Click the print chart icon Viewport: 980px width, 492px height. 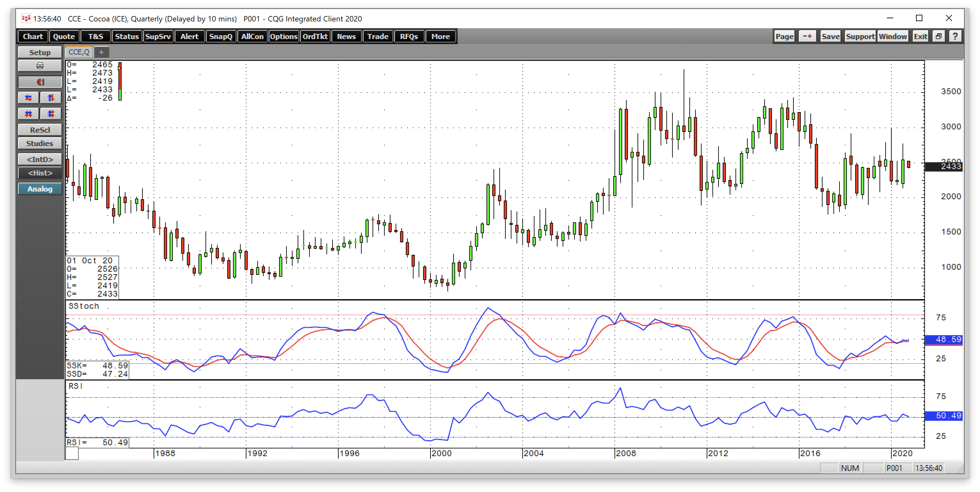(40, 65)
